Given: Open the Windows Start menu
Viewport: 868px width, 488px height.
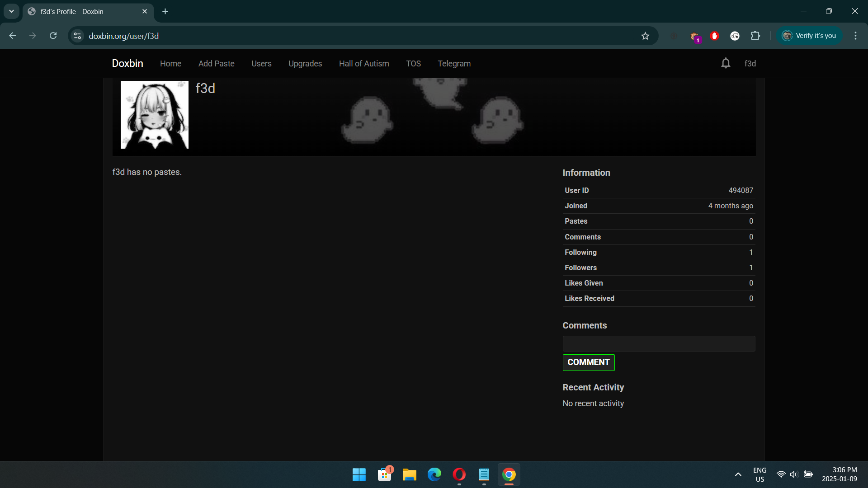Looking at the screenshot, I should (359, 474).
